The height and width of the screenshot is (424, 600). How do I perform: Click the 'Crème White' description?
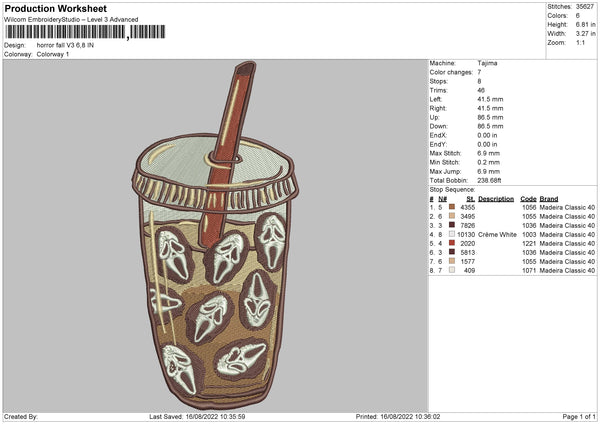coord(497,235)
